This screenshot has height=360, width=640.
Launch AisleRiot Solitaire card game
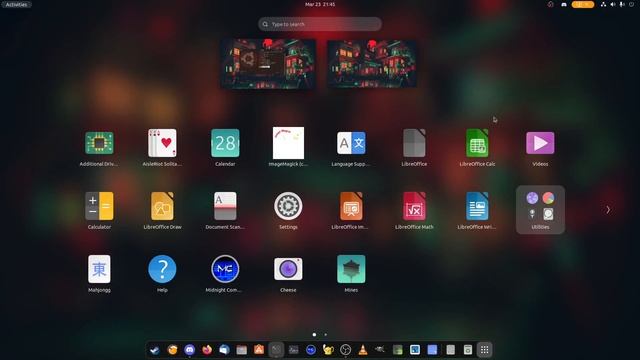[162, 143]
